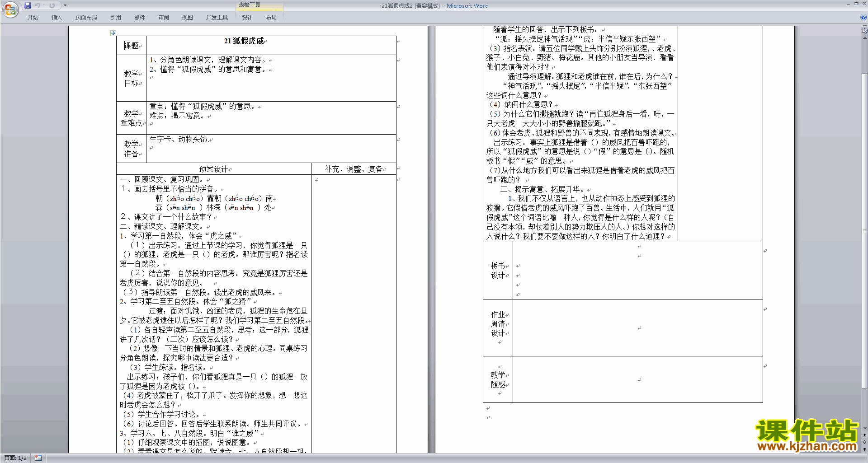Click the 预案设计 column header cell
This screenshot has width=868, height=463.
tap(214, 169)
